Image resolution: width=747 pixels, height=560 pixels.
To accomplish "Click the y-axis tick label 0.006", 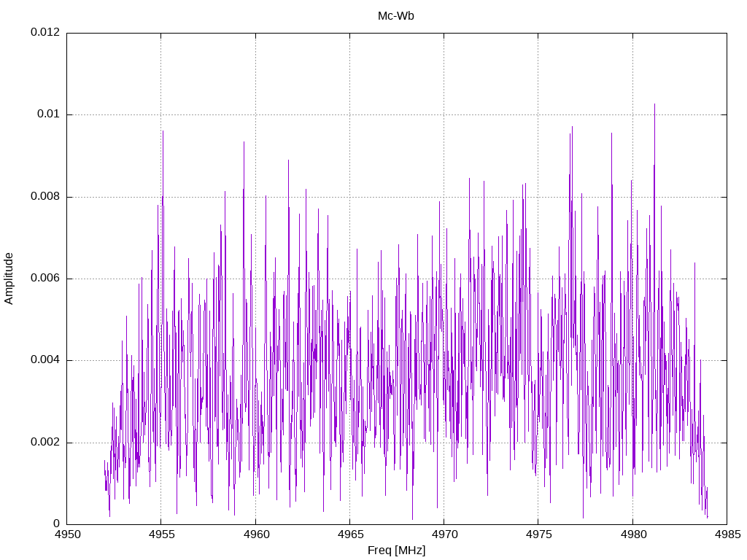I will [x=46, y=278].
